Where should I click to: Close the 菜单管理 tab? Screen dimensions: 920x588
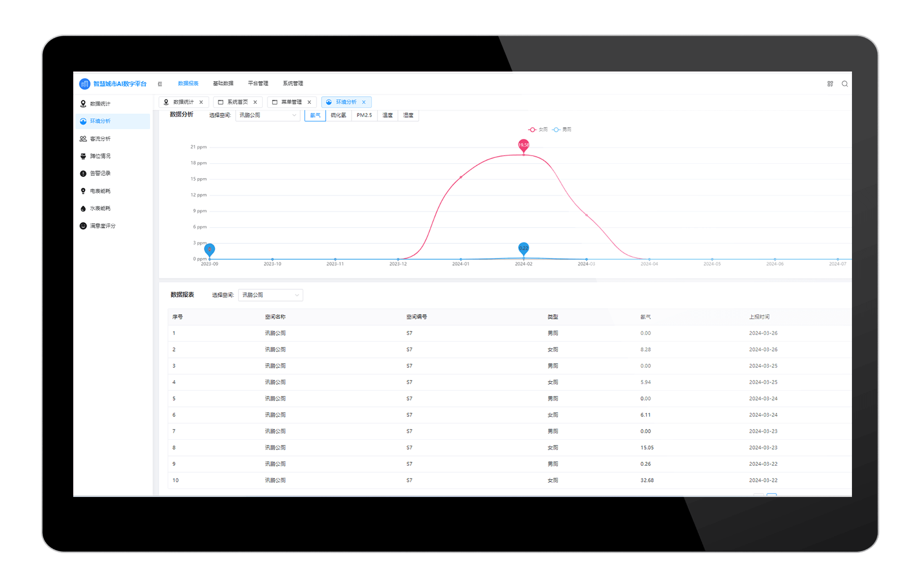[310, 102]
